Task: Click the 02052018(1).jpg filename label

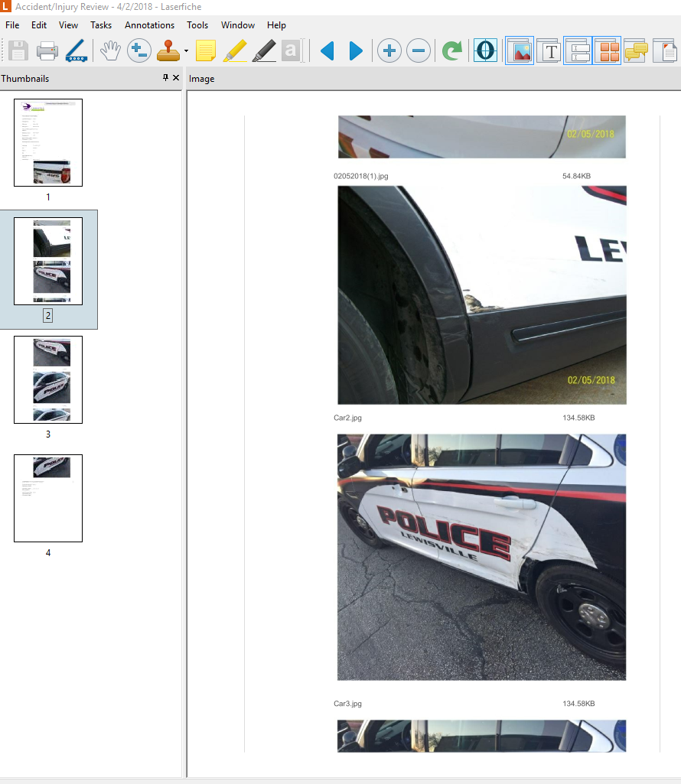Action: pos(360,176)
